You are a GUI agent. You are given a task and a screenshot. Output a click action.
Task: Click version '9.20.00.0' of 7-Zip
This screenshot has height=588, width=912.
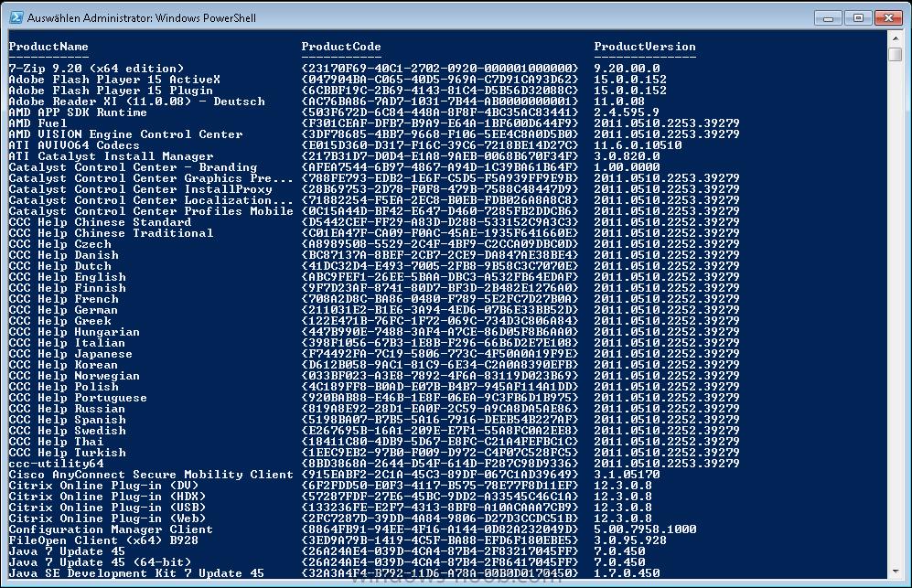(x=627, y=69)
